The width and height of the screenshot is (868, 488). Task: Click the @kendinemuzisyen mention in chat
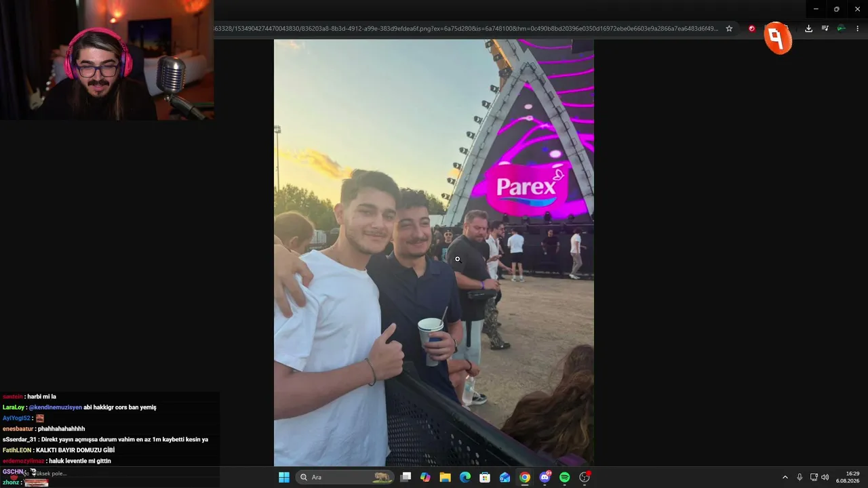(x=55, y=407)
